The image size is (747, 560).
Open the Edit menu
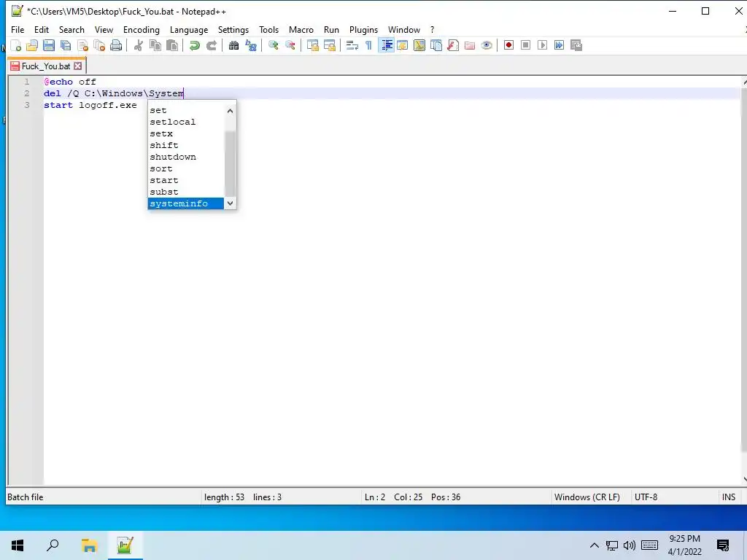pyautogui.click(x=42, y=29)
